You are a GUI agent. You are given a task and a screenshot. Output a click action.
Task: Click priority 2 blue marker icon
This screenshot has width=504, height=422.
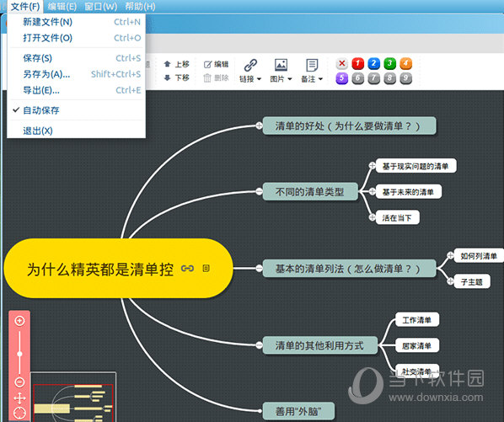click(x=374, y=63)
